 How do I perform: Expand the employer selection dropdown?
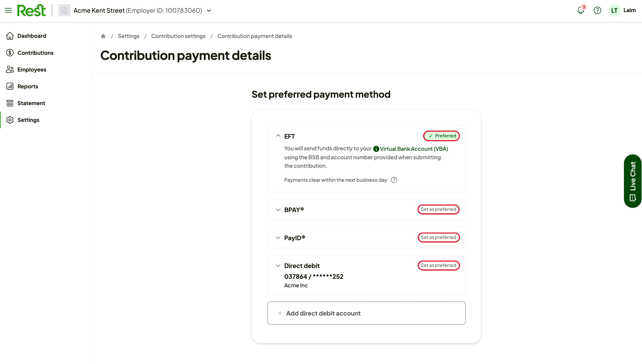[x=209, y=10]
